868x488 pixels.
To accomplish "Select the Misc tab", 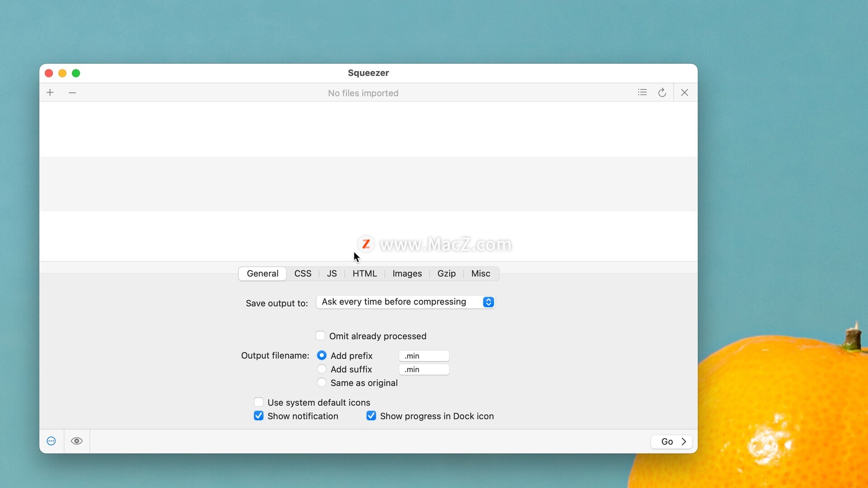I will (x=481, y=273).
